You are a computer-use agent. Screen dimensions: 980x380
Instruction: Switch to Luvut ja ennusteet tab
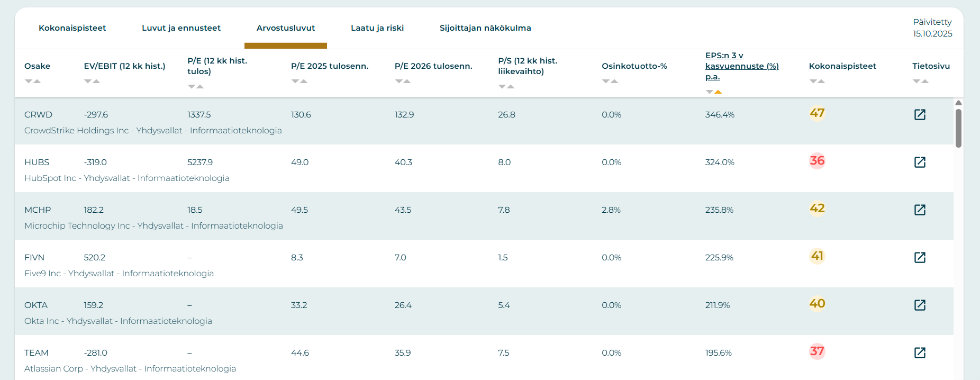(x=181, y=28)
